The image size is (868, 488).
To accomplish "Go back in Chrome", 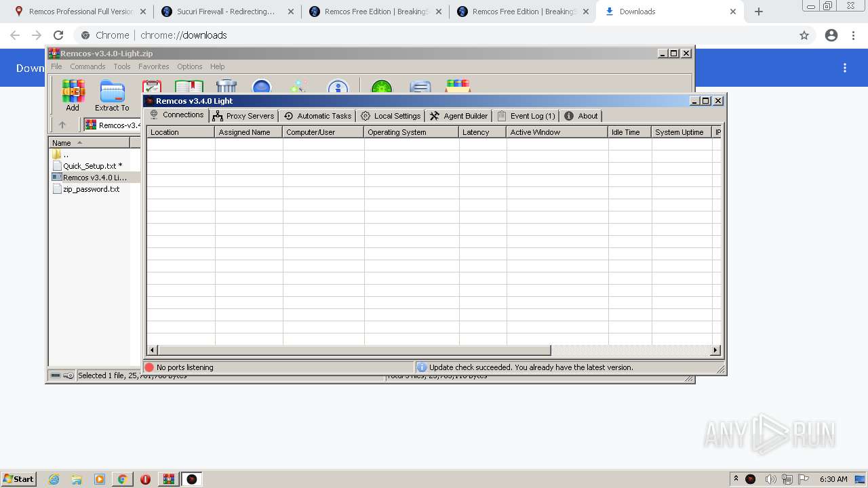I will pyautogui.click(x=15, y=35).
